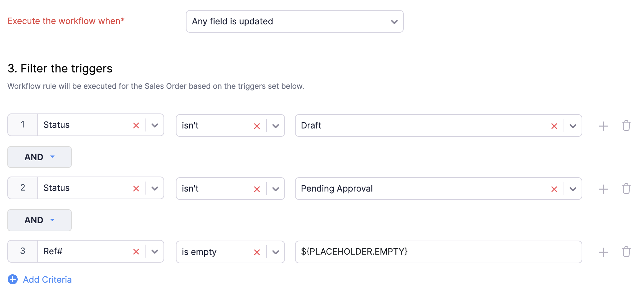This screenshot has height=295, width=644.
Task: Open the second AND operator selector
Action: pyautogui.click(x=39, y=220)
